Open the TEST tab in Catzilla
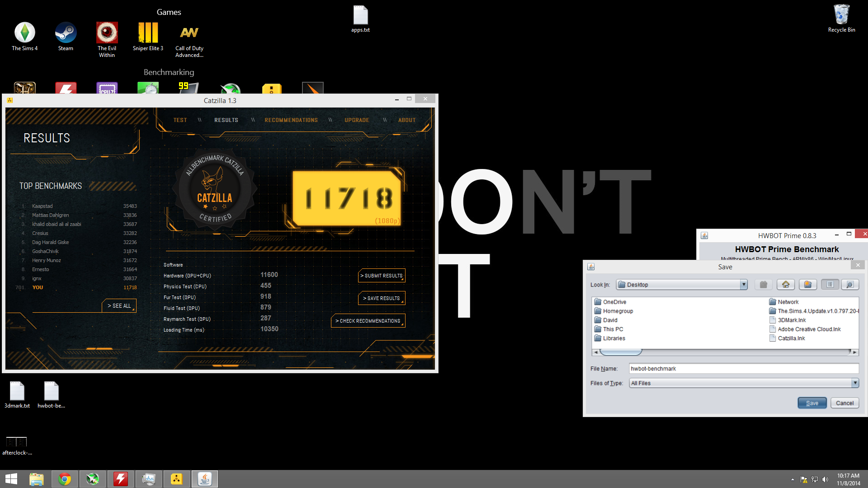Viewport: 868px width, 488px height. pos(180,120)
